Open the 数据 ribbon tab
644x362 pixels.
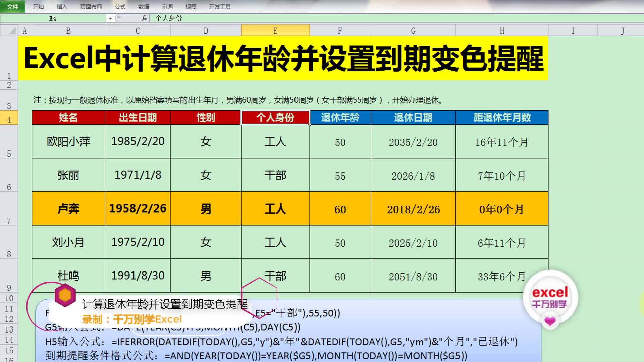tap(144, 7)
